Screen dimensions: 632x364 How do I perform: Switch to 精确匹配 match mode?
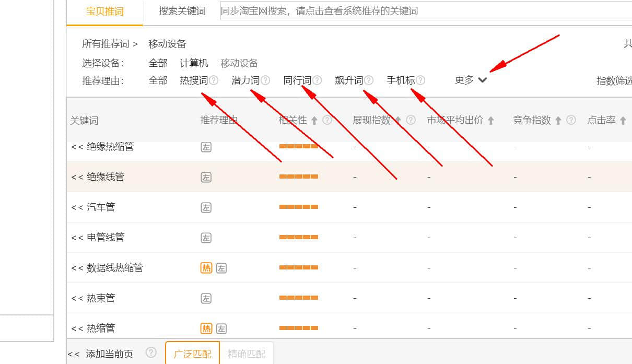[x=247, y=354]
